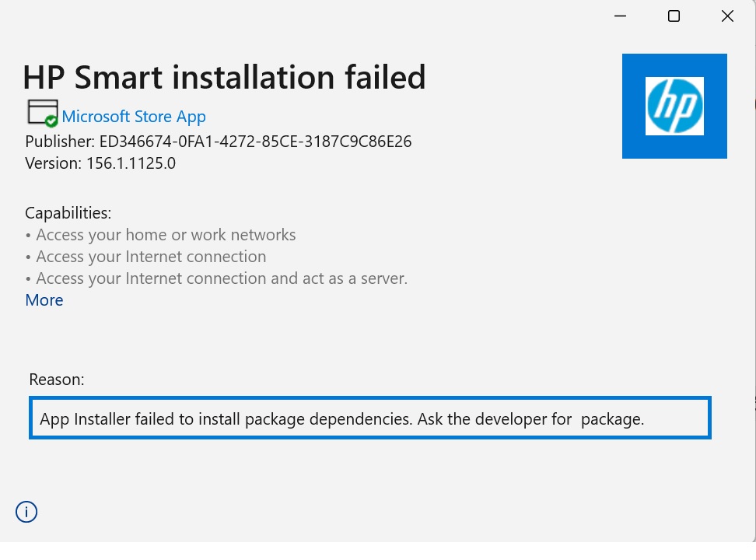Select the HP Smart installation failed title
Viewport: 756px width, 560px height.
[x=226, y=77]
